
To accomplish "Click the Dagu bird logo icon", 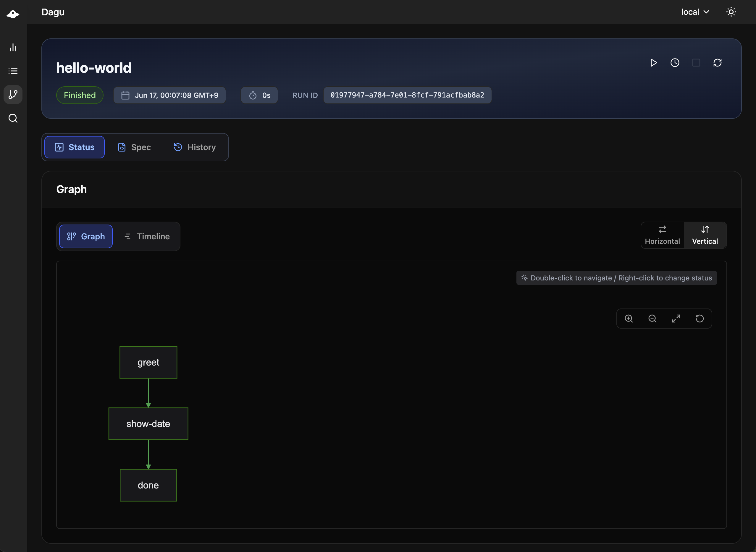I will pyautogui.click(x=13, y=14).
